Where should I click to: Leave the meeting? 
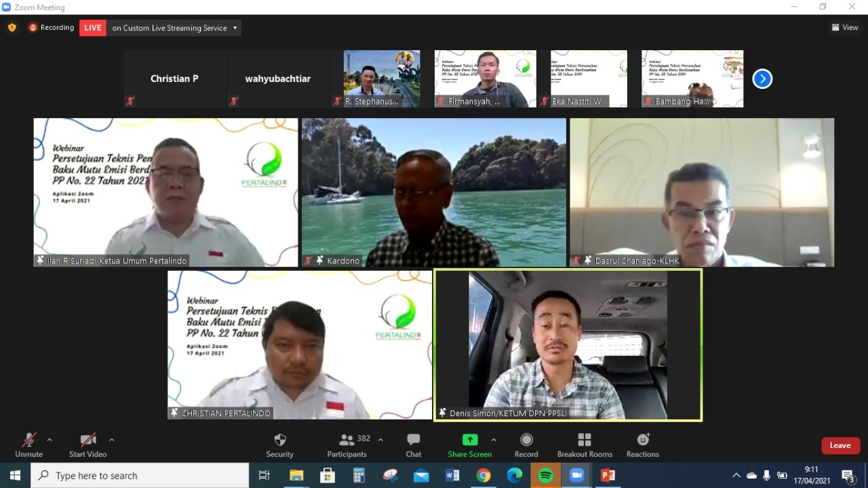coord(840,445)
